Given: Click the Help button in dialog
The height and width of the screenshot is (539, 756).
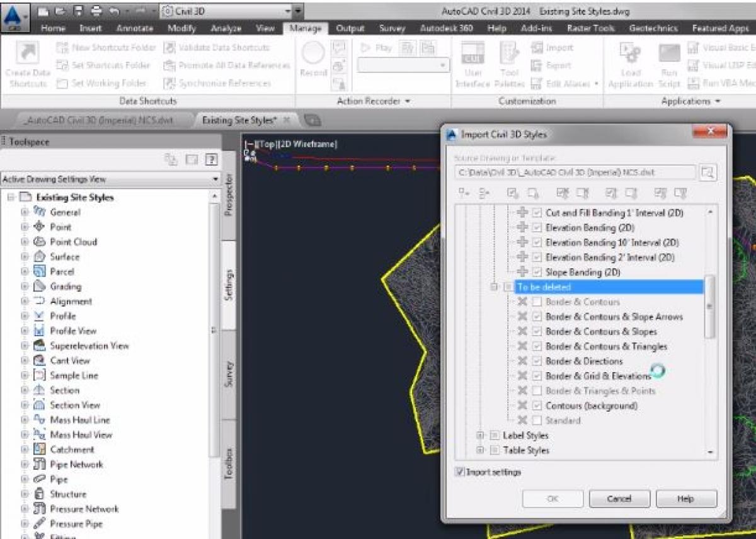Looking at the screenshot, I should (x=685, y=499).
